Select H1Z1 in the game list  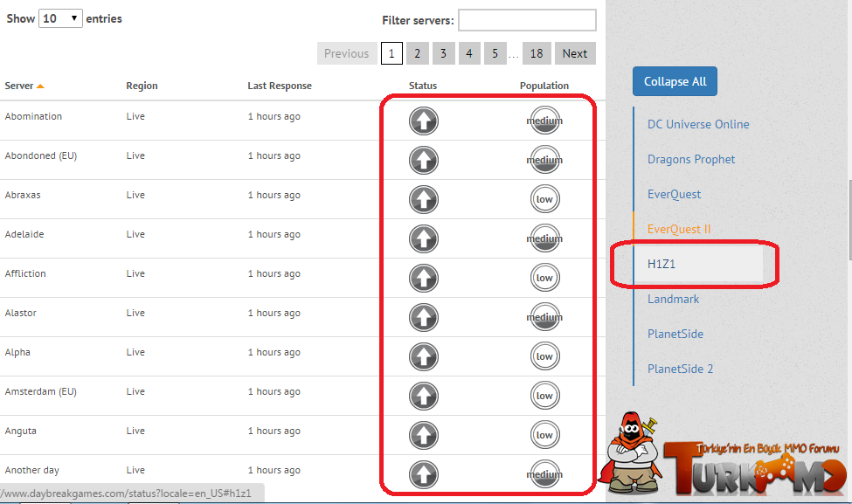coord(698,264)
